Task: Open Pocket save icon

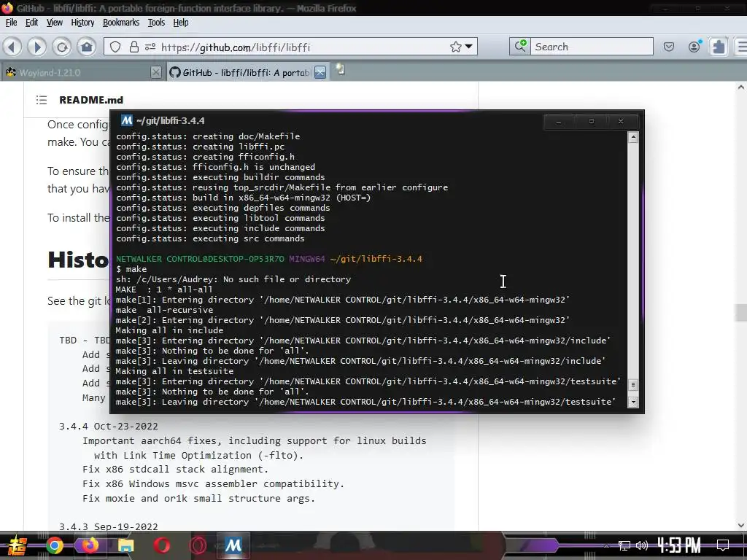Action: [669, 47]
